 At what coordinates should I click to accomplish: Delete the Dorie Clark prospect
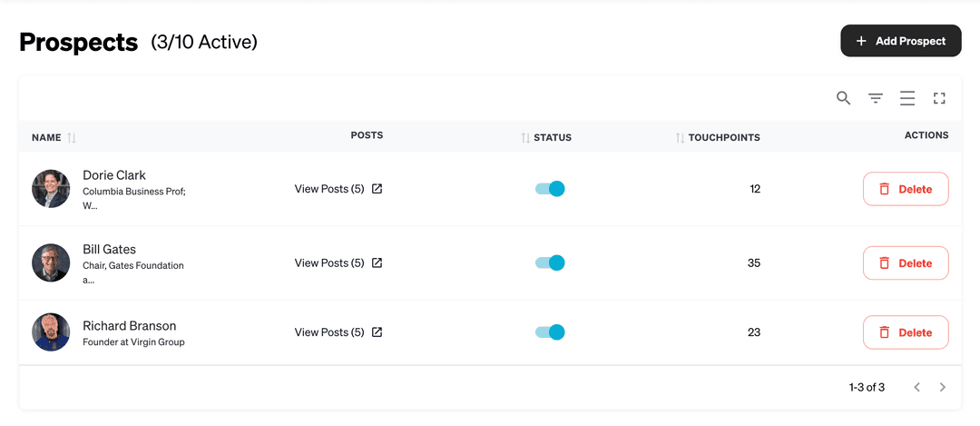click(905, 189)
